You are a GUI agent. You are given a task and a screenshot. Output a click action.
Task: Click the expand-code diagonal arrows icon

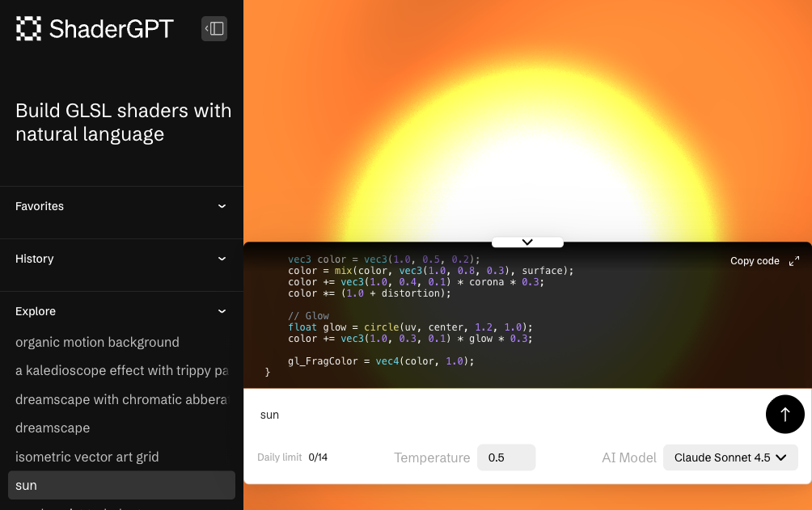pos(793,260)
